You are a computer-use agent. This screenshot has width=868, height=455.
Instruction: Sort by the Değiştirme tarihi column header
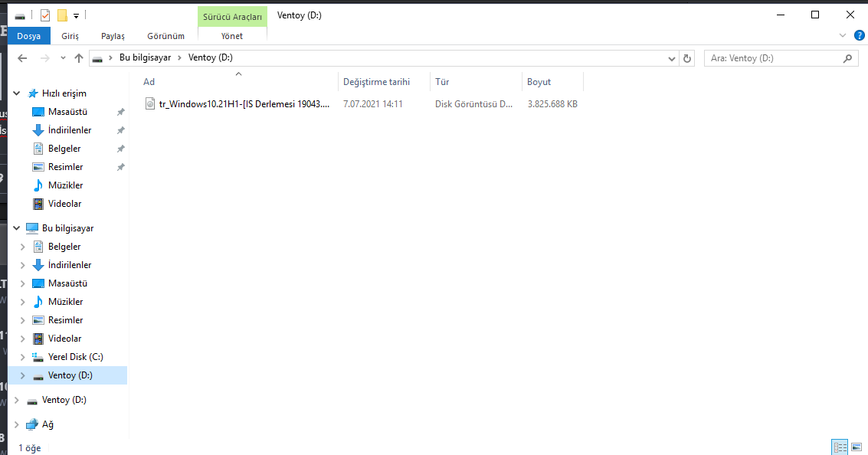(376, 82)
